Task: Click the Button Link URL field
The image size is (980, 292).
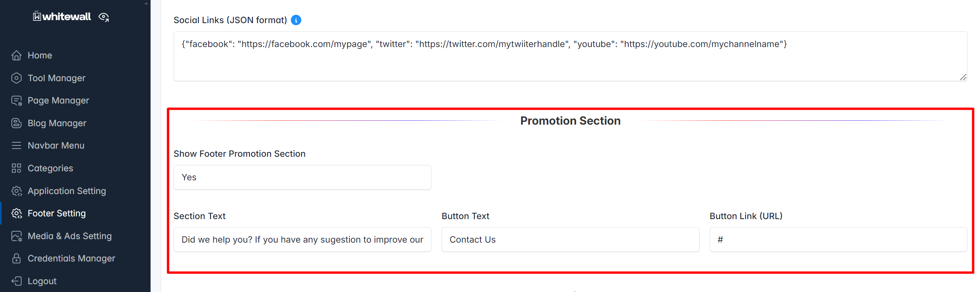Action: click(838, 239)
